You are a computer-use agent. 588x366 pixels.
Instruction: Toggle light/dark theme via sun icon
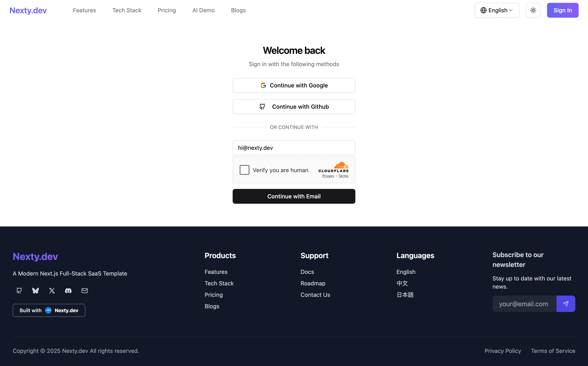click(533, 10)
